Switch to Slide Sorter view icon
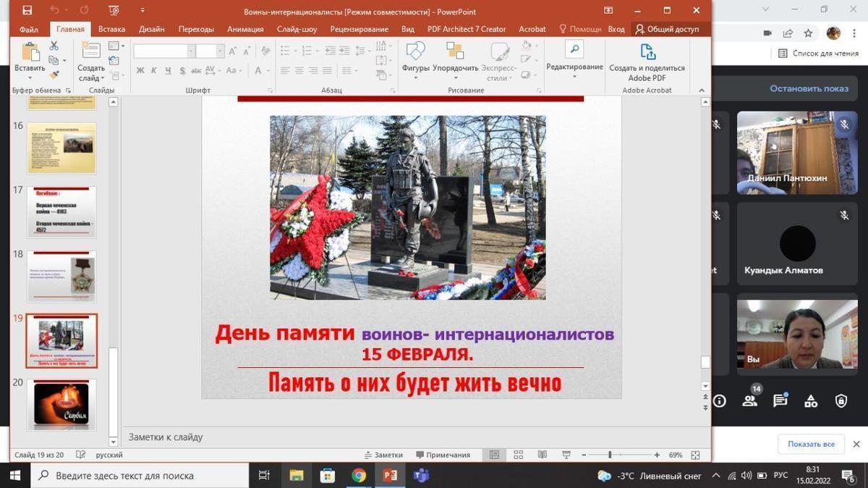Image resolution: width=868 pixels, height=488 pixels. (x=518, y=455)
